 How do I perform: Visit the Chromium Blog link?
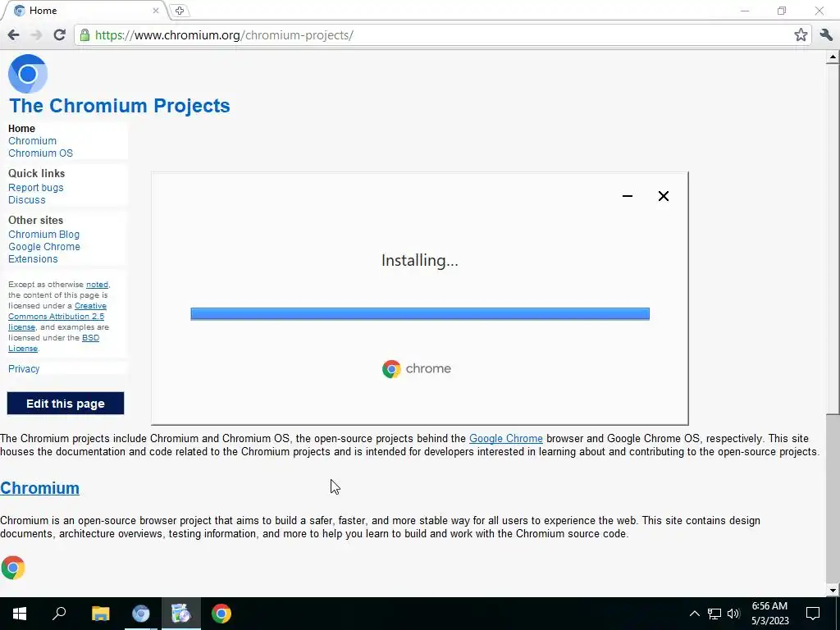(x=44, y=235)
